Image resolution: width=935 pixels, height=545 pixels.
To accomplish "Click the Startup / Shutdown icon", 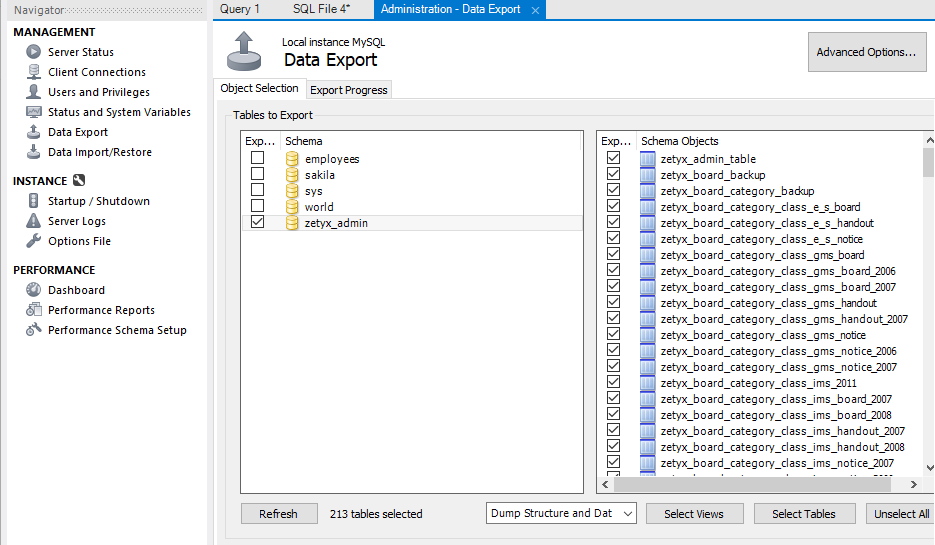I will (x=33, y=201).
